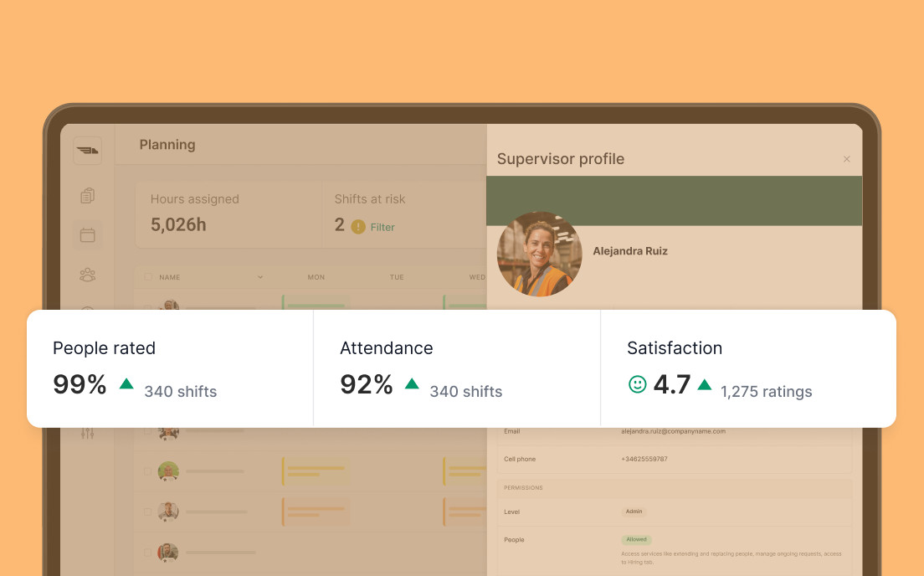Click the Admin level badge
The width and height of the screenshot is (924, 576).
[x=634, y=512]
